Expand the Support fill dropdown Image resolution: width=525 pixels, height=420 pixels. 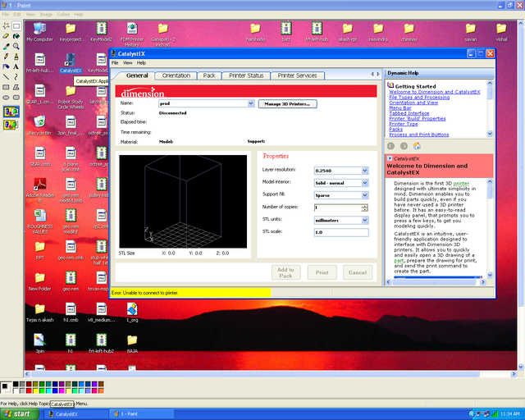click(365, 195)
